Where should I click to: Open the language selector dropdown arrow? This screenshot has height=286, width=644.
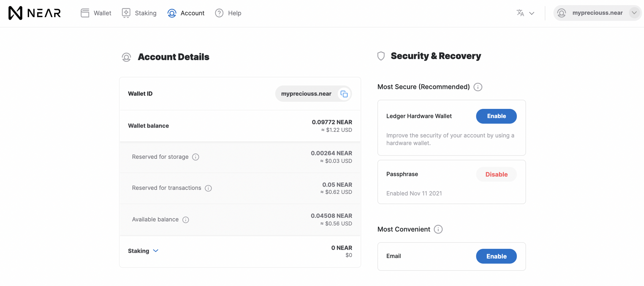[x=532, y=13]
